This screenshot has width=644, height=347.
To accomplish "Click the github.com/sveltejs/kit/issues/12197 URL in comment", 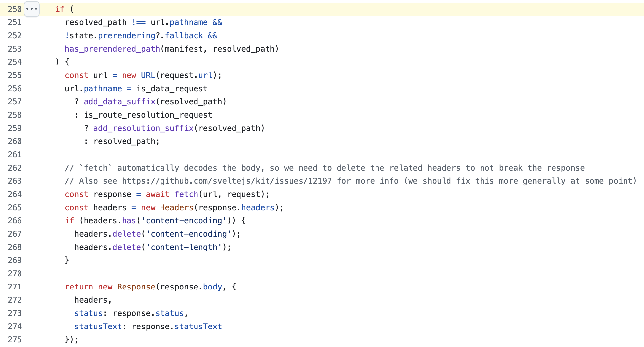I will (x=227, y=181).
